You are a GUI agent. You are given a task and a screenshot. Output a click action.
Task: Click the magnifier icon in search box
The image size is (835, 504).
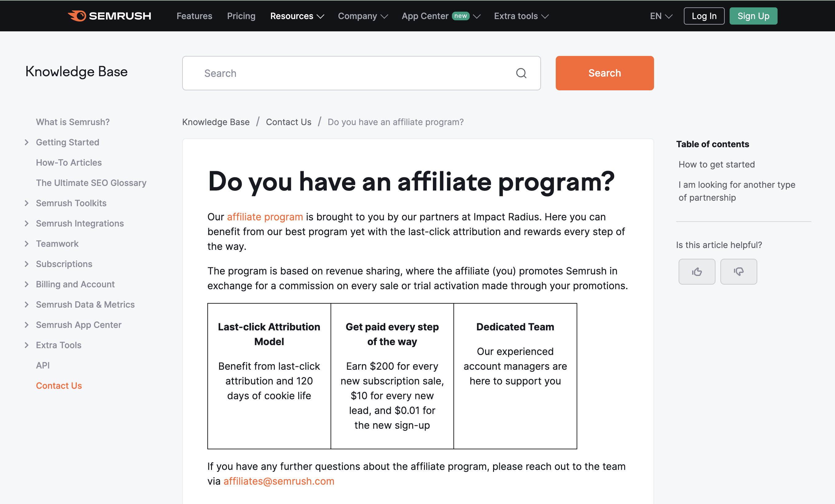(x=521, y=73)
